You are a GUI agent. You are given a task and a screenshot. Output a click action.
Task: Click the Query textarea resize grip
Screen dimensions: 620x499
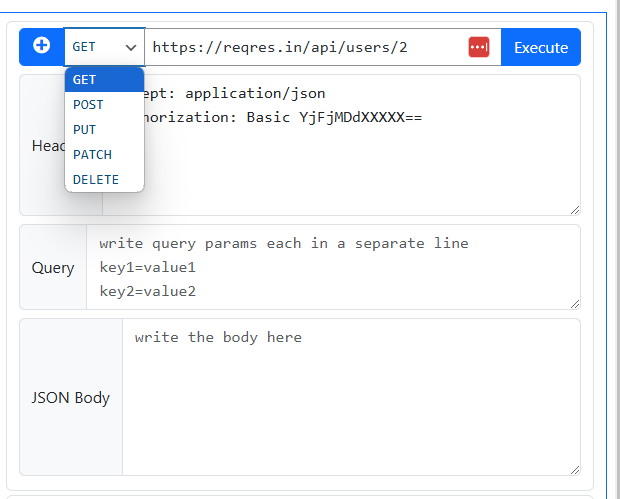click(574, 302)
